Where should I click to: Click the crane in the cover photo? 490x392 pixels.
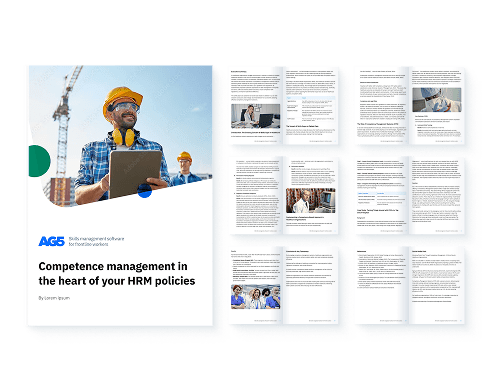(x=65, y=133)
